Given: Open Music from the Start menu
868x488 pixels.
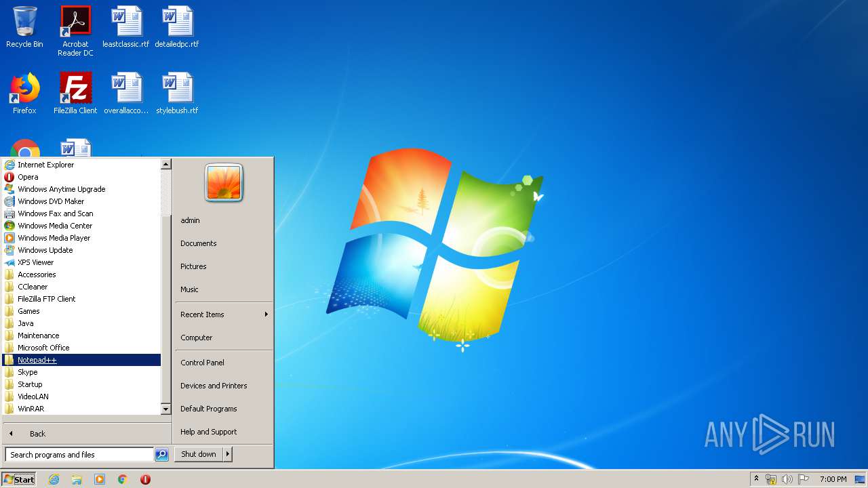Looking at the screenshot, I should pos(224,289).
